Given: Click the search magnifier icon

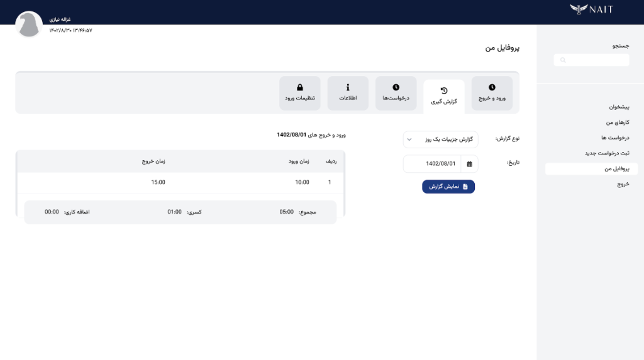Looking at the screenshot, I should pyautogui.click(x=563, y=60).
